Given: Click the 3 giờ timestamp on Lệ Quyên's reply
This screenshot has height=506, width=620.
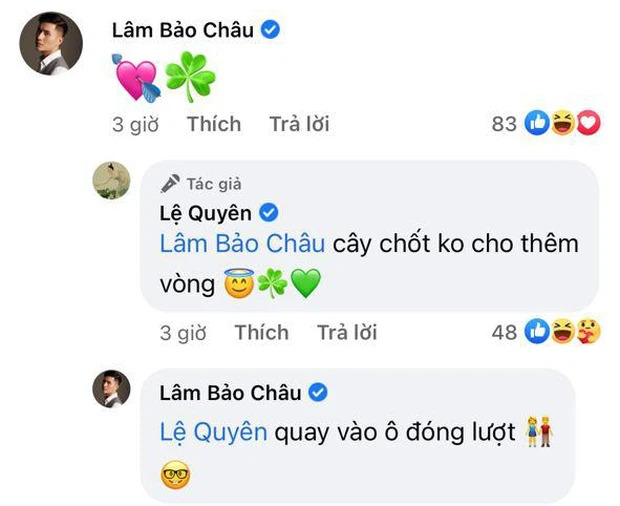Looking at the screenshot, I should coord(183,333).
